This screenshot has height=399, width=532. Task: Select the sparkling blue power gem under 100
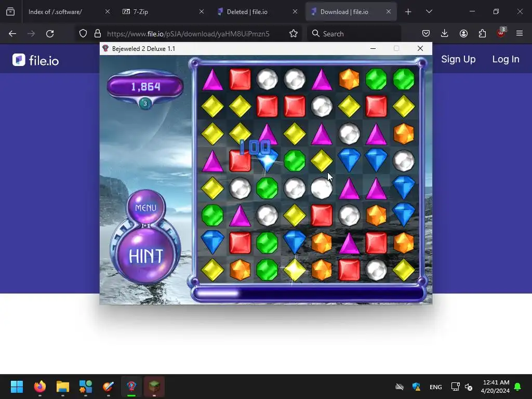[x=268, y=161]
